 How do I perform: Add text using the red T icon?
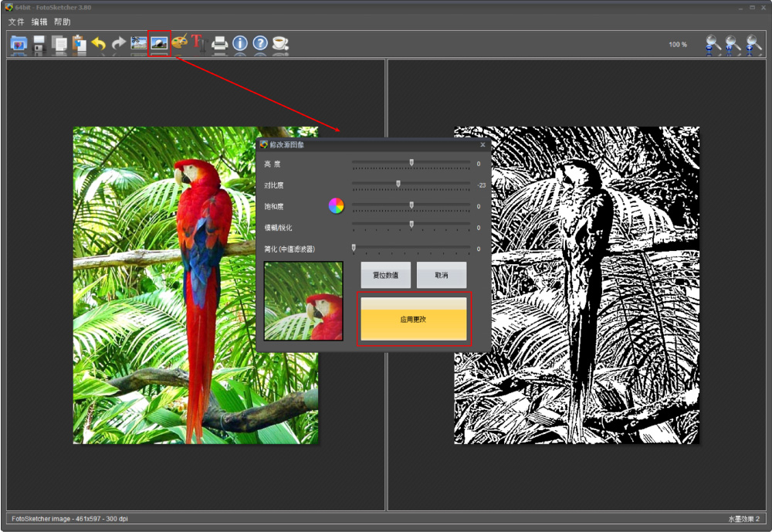[198, 43]
